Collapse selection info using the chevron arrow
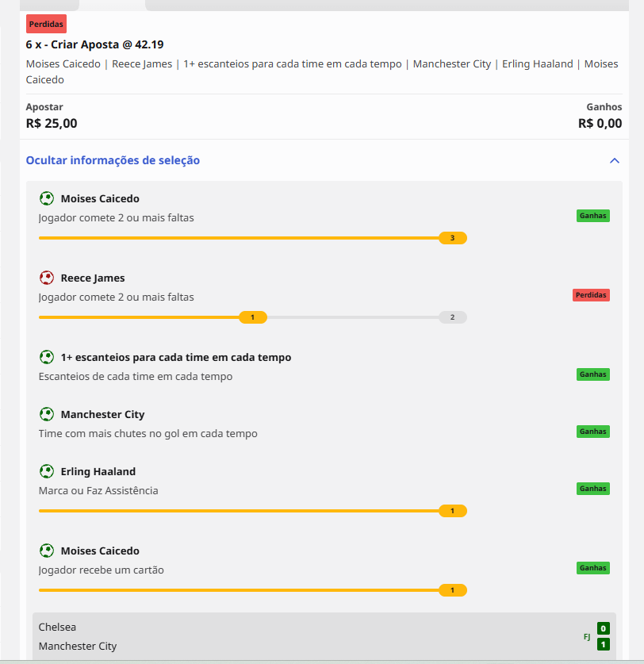The height and width of the screenshot is (664, 644). tap(615, 160)
